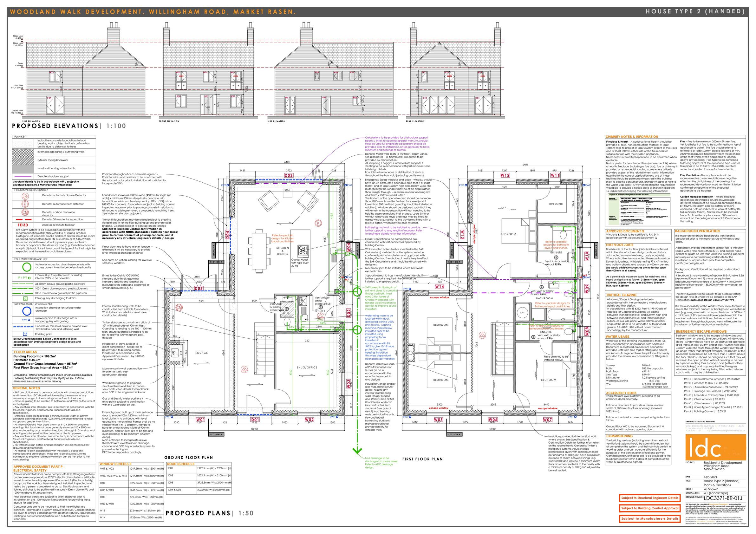The height and width of the screenshot is (534, 756).
Task: Click the UTILITY room label
Action: (x=320, y=311)
